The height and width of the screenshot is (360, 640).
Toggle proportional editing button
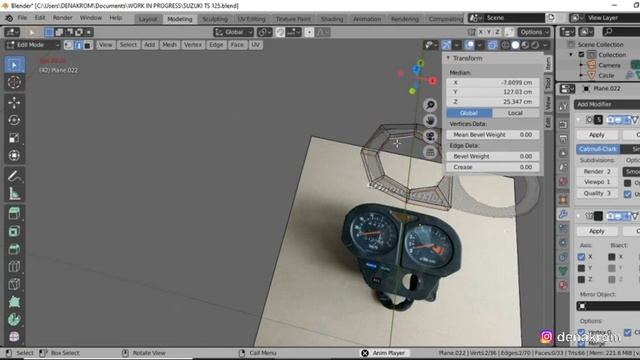tap(309, 32)
